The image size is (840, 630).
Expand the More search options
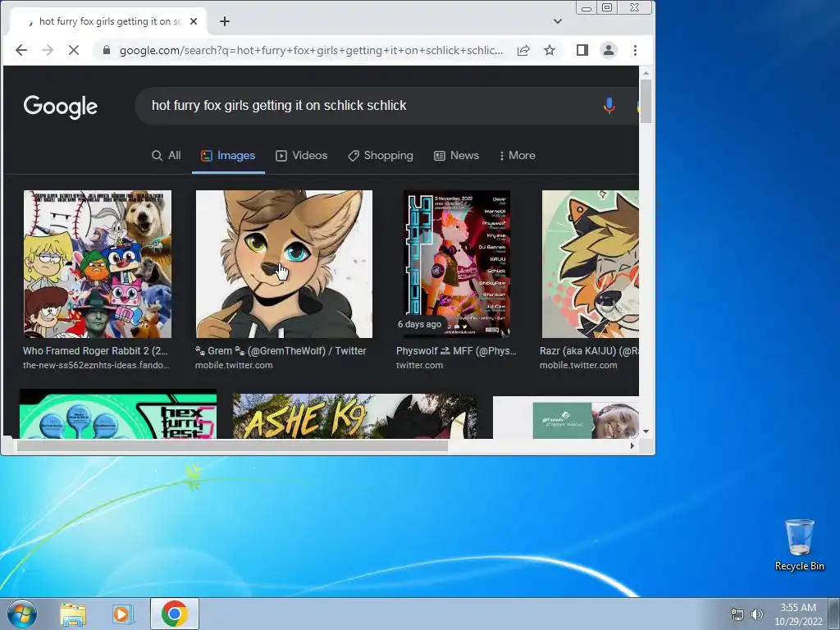(518, 155)
